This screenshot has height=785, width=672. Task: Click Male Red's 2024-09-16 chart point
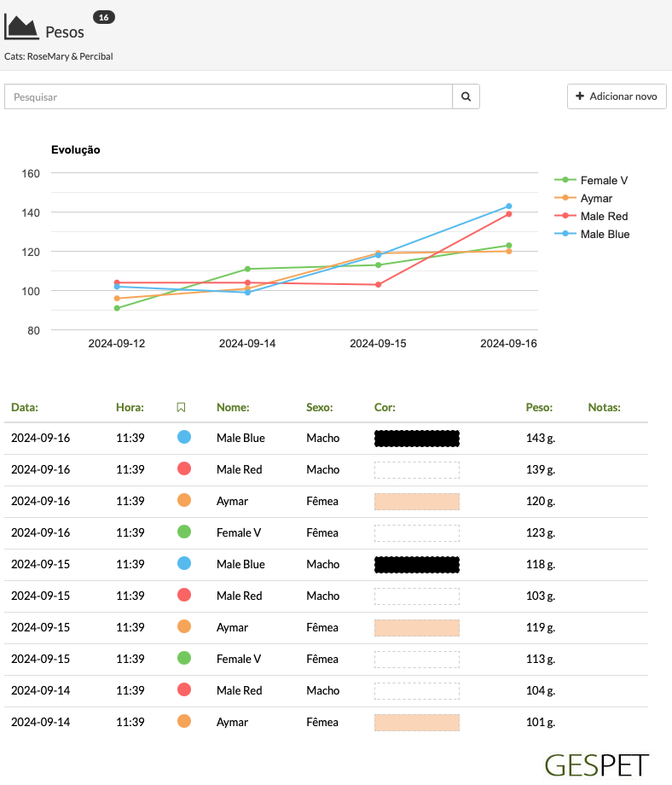coord(509,214)
